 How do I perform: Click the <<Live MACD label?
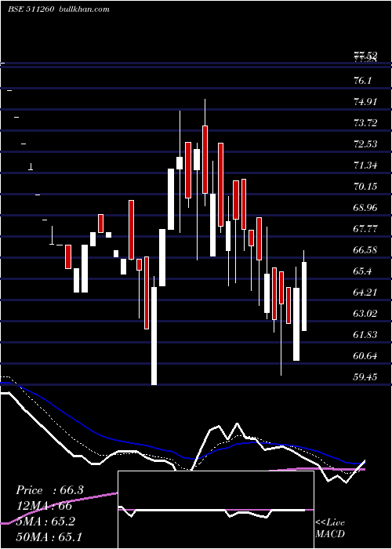pos(330,529)
